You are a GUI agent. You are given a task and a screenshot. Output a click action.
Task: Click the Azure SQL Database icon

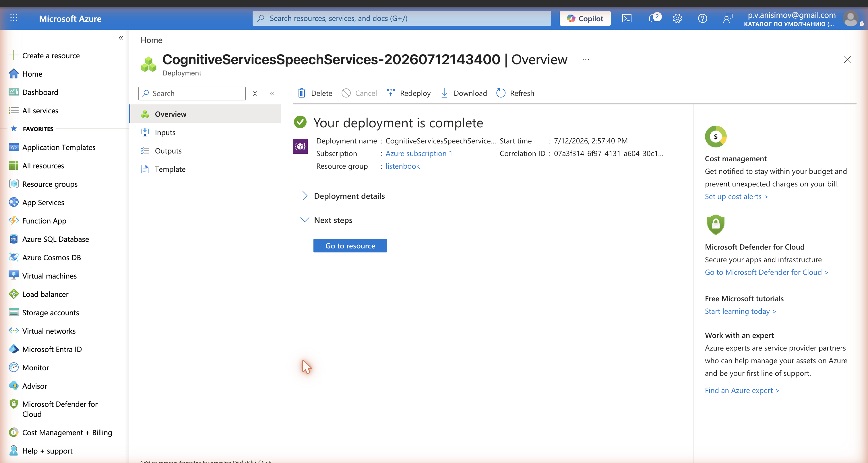tap(13, 239)
